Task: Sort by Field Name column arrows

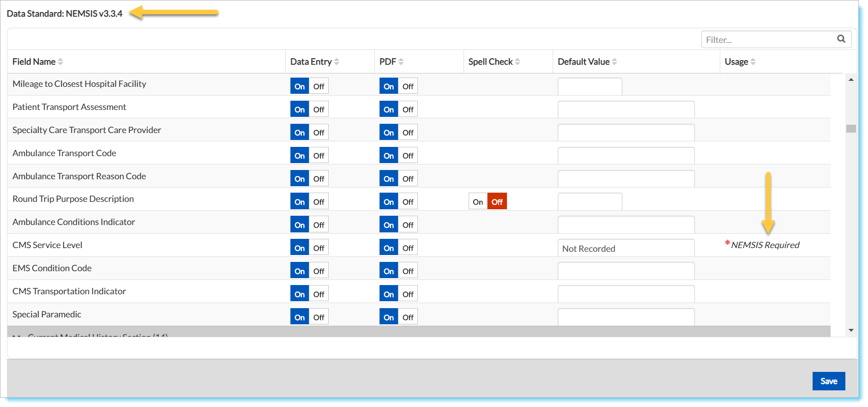Action: pyautogui.click(x=60, y=62)
